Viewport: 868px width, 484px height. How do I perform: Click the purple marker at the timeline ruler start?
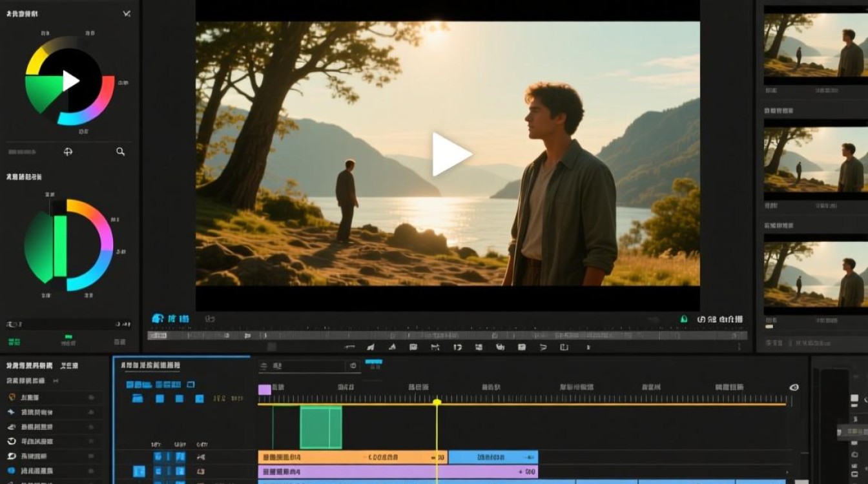pos(264,389)
